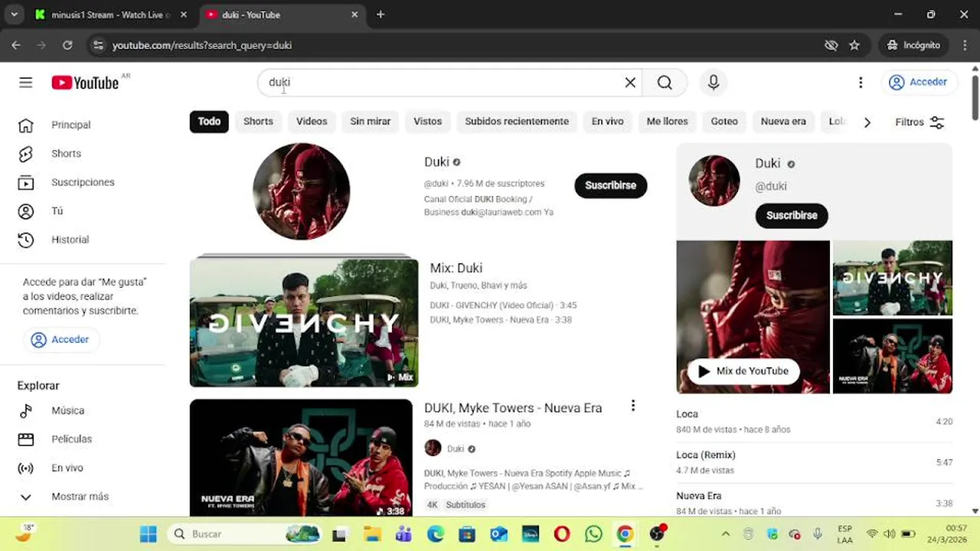Click the address bar URL
This screenshot has width=980, height=551.
coord(202,45)
